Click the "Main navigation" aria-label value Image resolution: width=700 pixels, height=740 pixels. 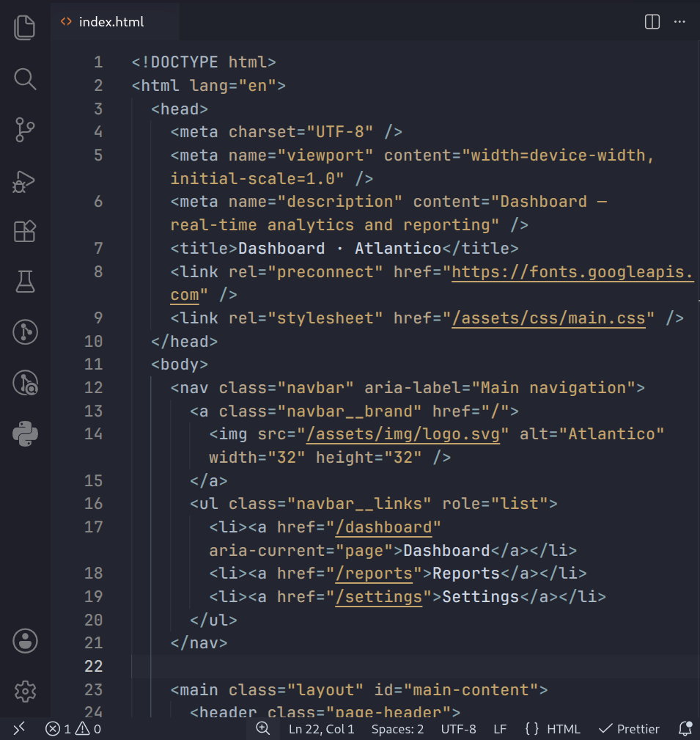click(553, 388)
